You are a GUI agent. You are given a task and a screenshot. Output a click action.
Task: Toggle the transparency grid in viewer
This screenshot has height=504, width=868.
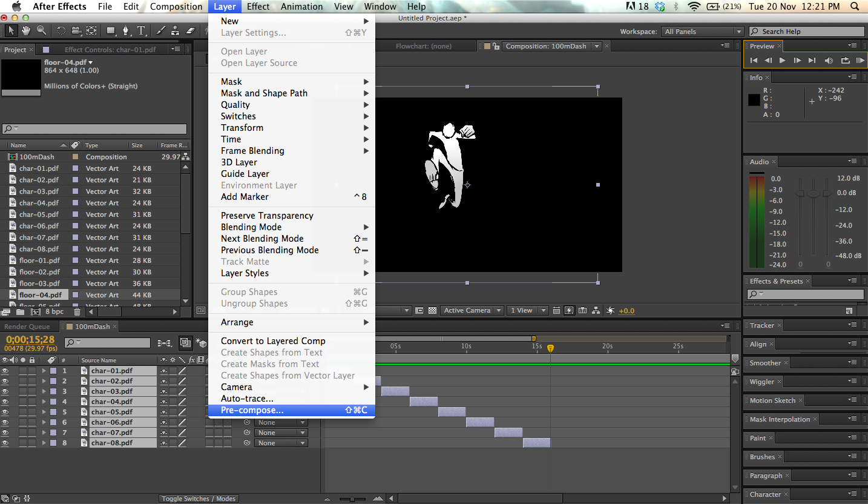(432, 311)
